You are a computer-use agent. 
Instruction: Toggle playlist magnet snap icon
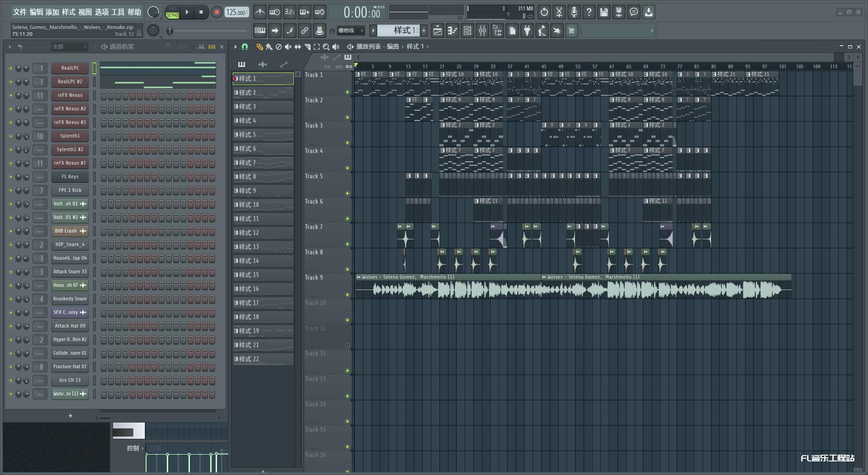point(245,47)
